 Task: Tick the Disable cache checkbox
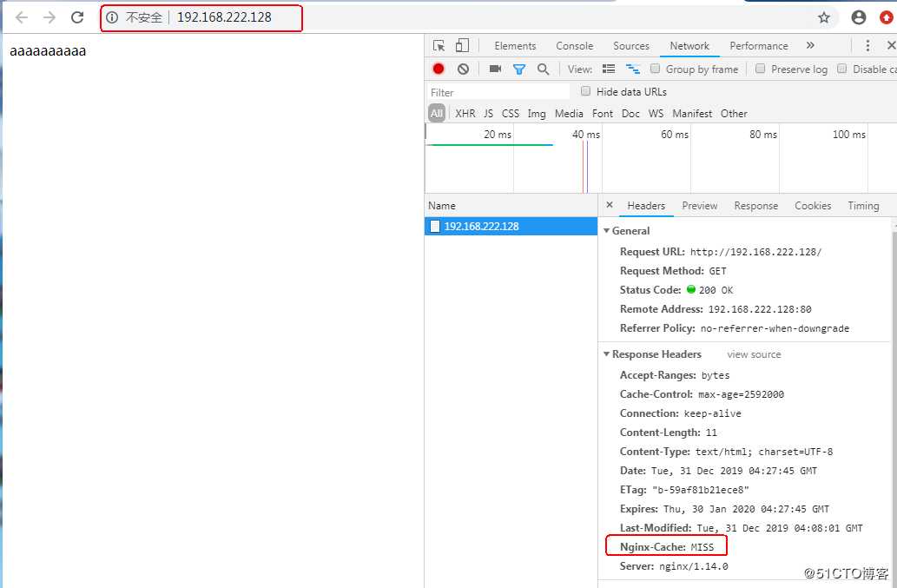[x=841, y=69]
